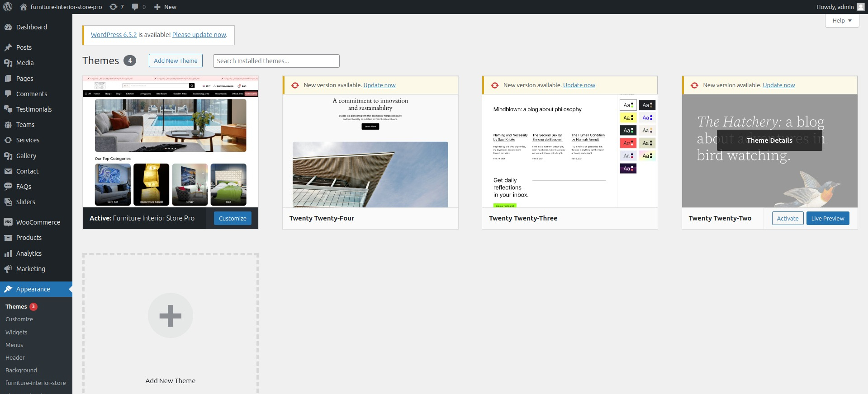Click the Comments icon in sidebar
The image size is (868, 394).
[8, 94]
